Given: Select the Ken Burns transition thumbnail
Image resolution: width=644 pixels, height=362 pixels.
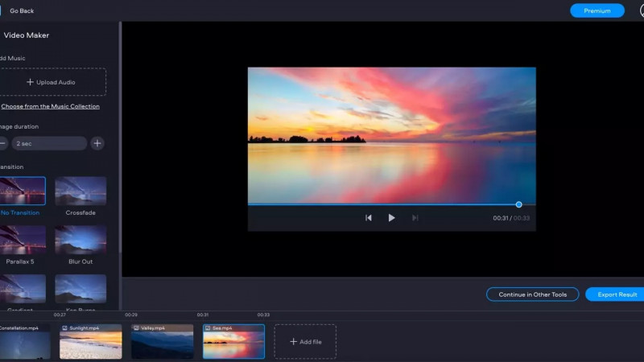Looking at the screenshot, I should (x=80, y=289).
